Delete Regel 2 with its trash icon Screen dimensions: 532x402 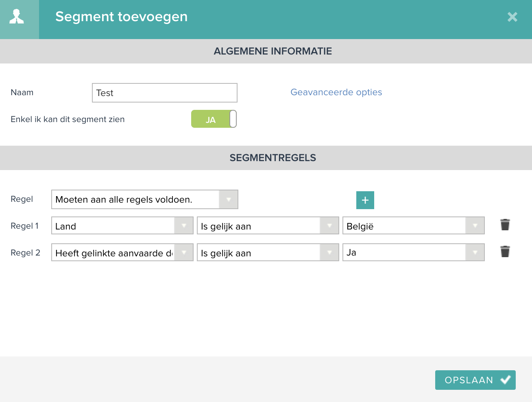[x=505, y=251]
